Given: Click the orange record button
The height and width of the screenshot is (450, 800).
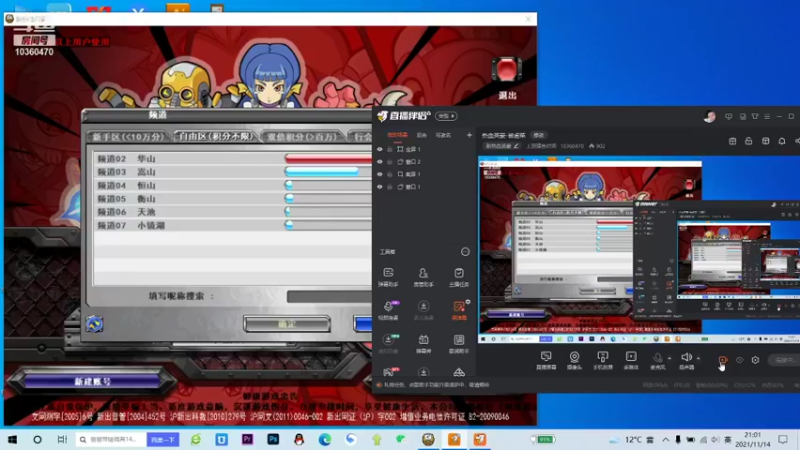Looking at the screenshot, I should coord(722,360).
